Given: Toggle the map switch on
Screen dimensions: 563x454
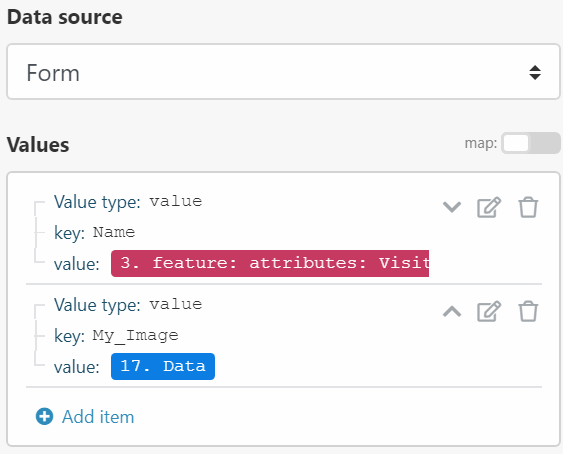Looking at the screenshot, I should (x=531, y=143).
